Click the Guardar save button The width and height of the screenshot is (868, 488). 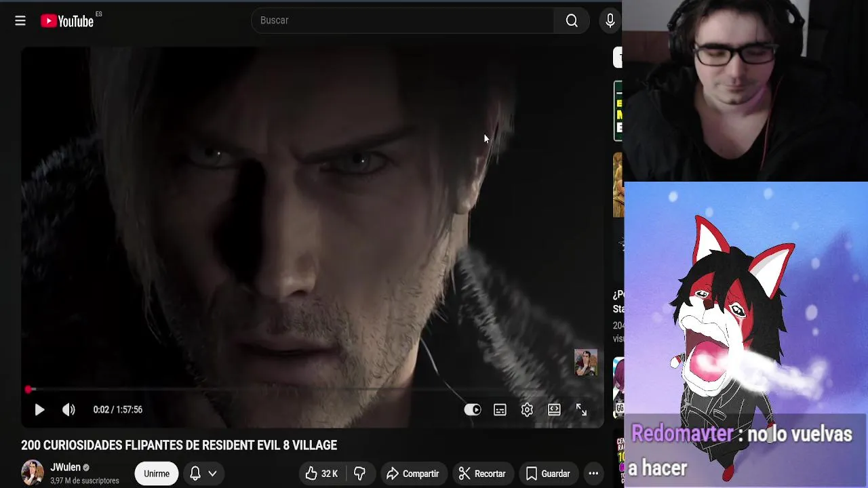tap(548, 474)
